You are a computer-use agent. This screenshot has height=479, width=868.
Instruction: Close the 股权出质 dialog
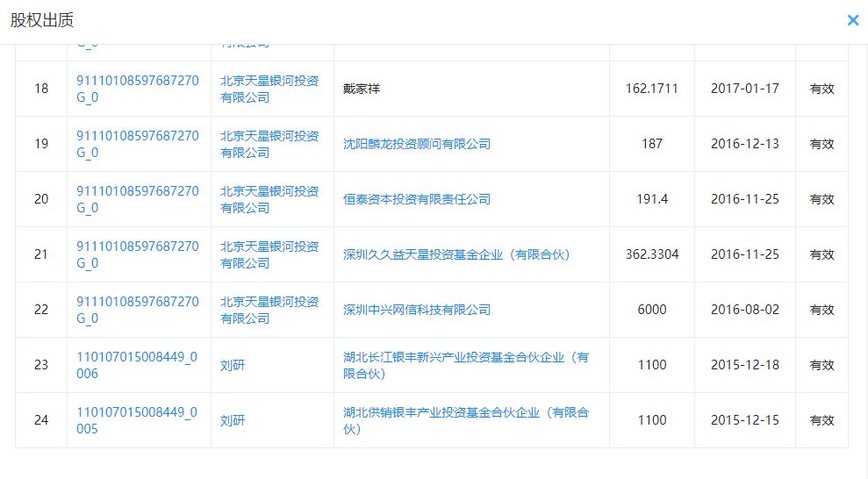pos(852,19)
